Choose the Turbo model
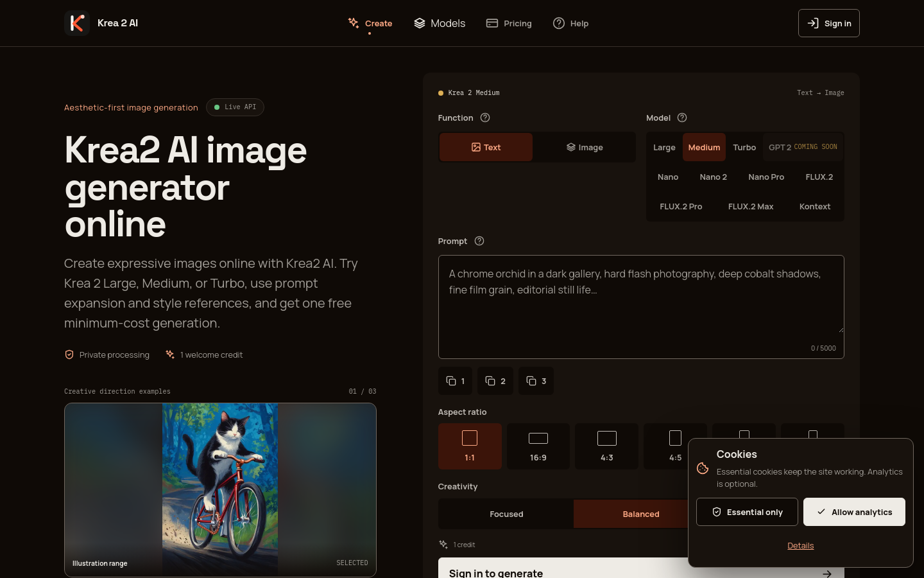The image size is (924, 578). [x=744, y=147]
